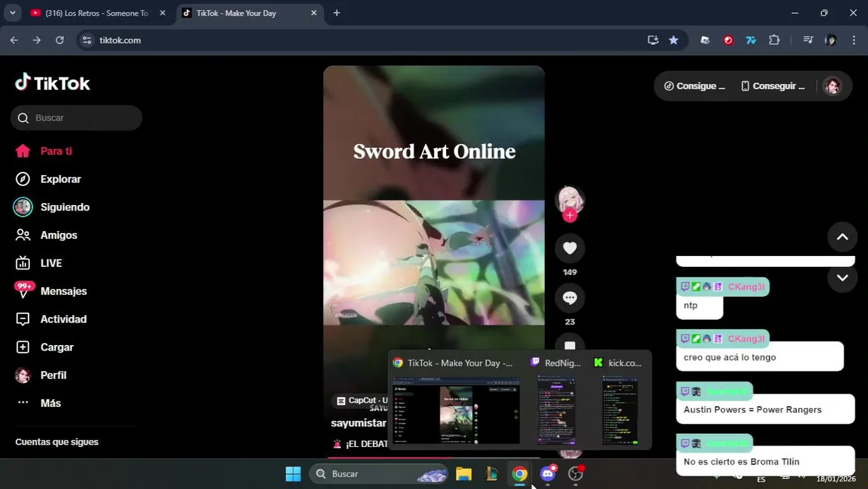
Task: Click the Chrome taskbar icon
Action: pyautogui.click(x=520, y=474)
